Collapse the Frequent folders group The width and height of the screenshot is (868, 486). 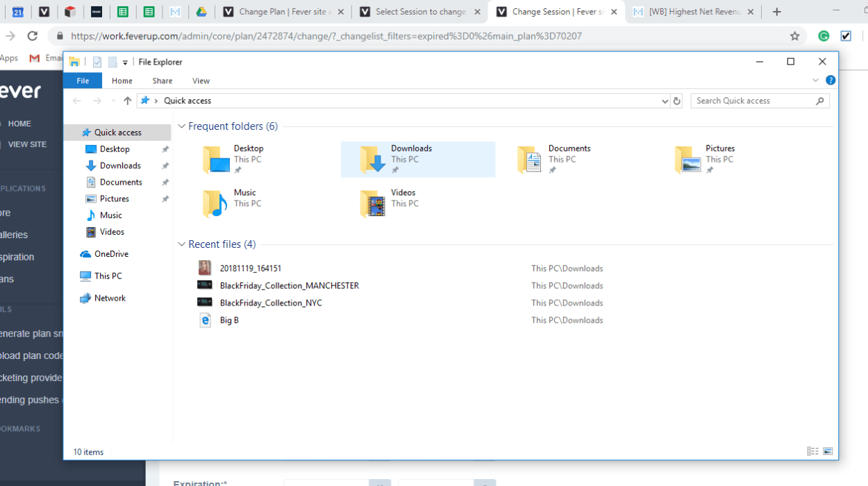182,126
